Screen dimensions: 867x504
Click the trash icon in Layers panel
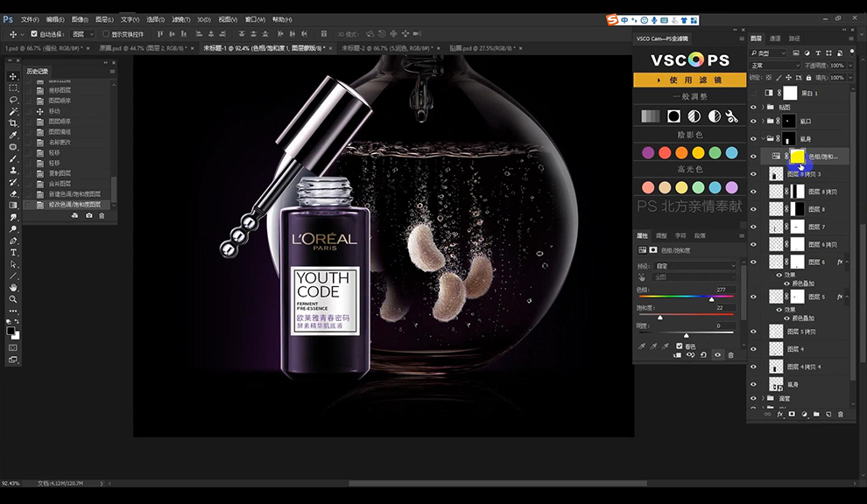[841, 414]
